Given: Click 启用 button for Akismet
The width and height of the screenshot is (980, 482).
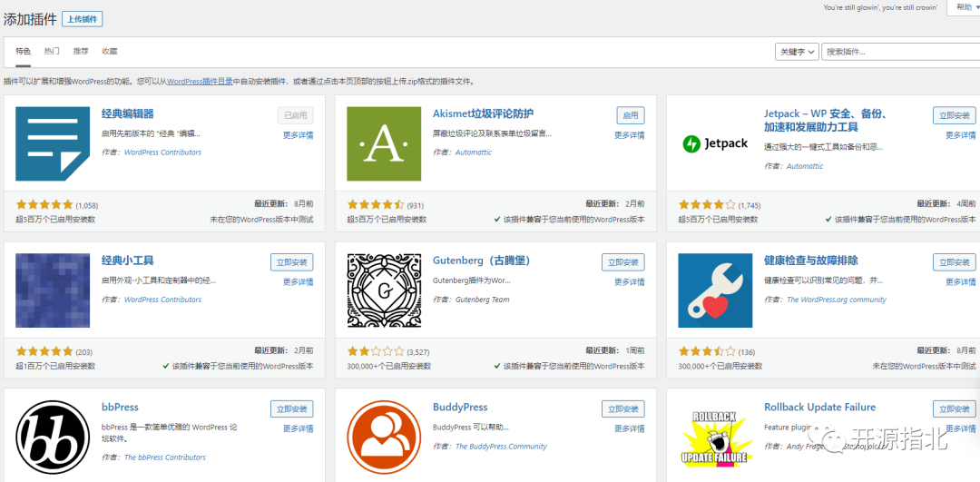Looking at the screenshot, I should click(x=631, y=115).
